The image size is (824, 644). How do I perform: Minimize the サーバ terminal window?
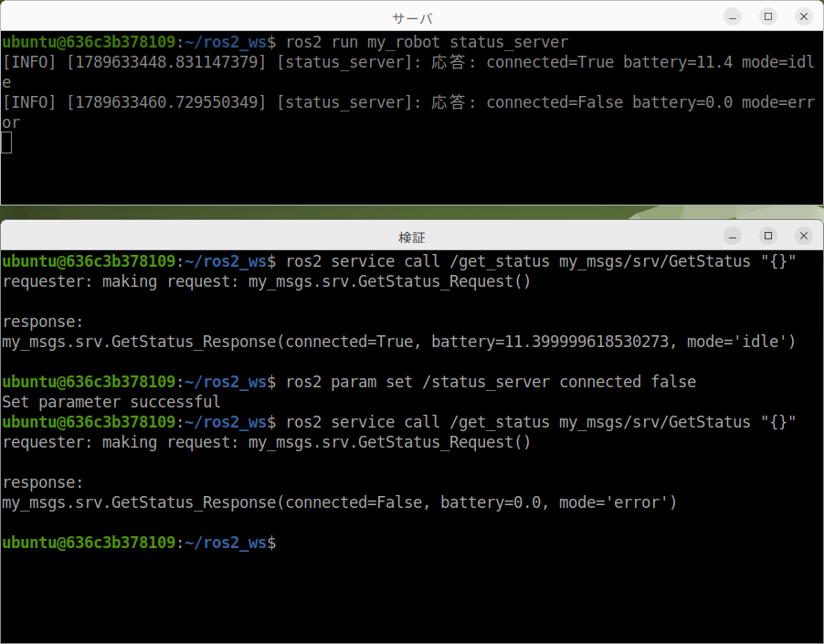[x=733, y=16]
